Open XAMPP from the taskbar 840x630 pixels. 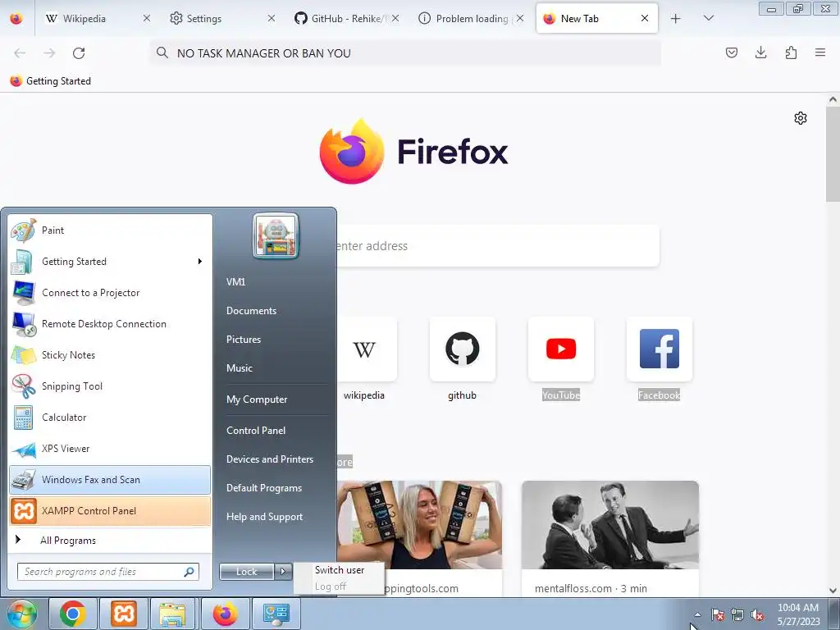(124, 614)
